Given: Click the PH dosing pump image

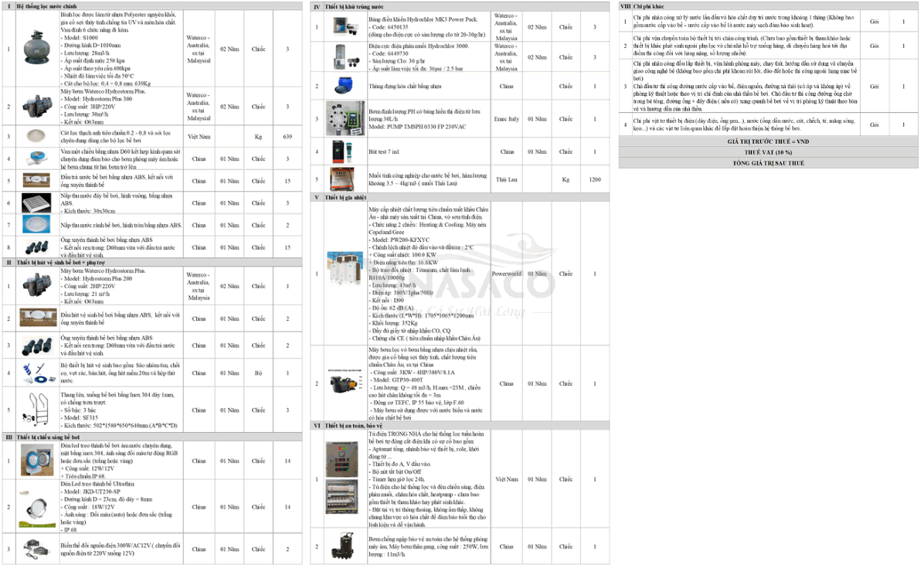Looking at the screenshot, I should (345, 118).
